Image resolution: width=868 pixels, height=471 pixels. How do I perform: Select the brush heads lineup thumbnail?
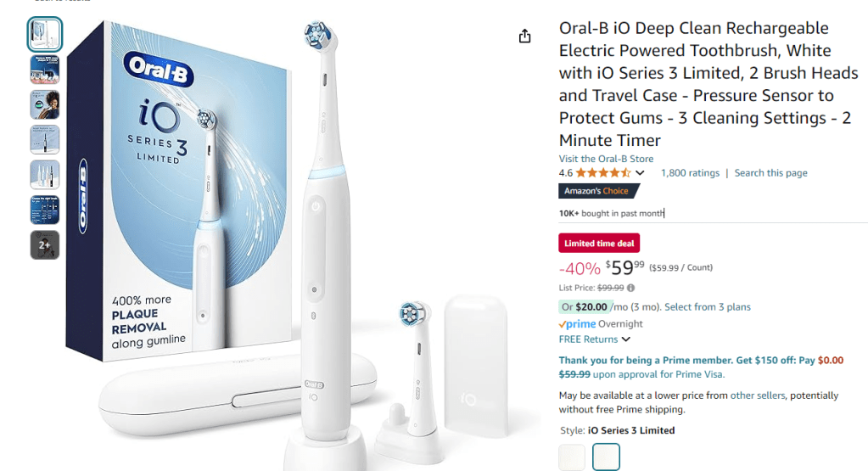pyautogui.click(x=45, y=175)
